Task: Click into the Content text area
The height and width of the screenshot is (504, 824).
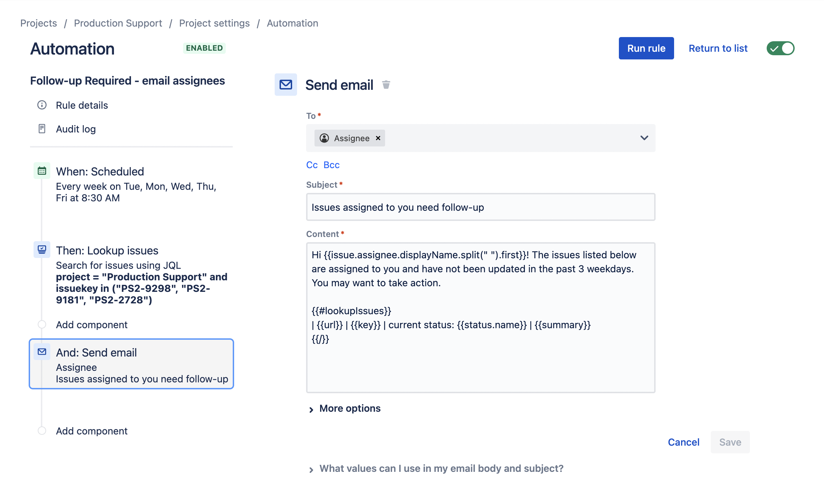Action: point(480,318)
